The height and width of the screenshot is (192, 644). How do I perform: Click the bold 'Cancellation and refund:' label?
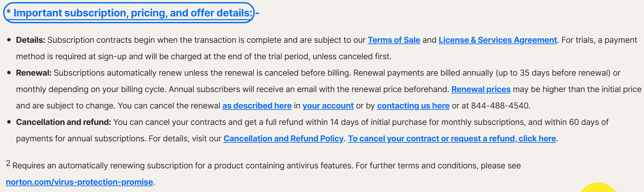(63, 122)
